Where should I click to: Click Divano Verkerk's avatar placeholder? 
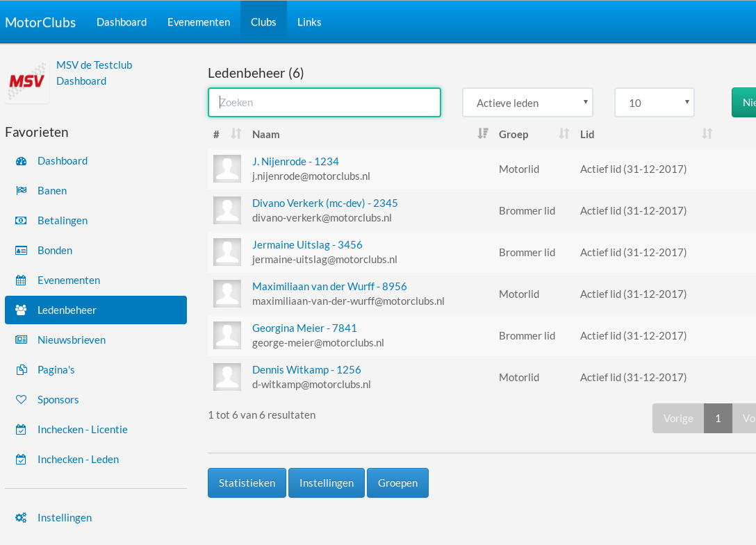click(x=227, y=210)
